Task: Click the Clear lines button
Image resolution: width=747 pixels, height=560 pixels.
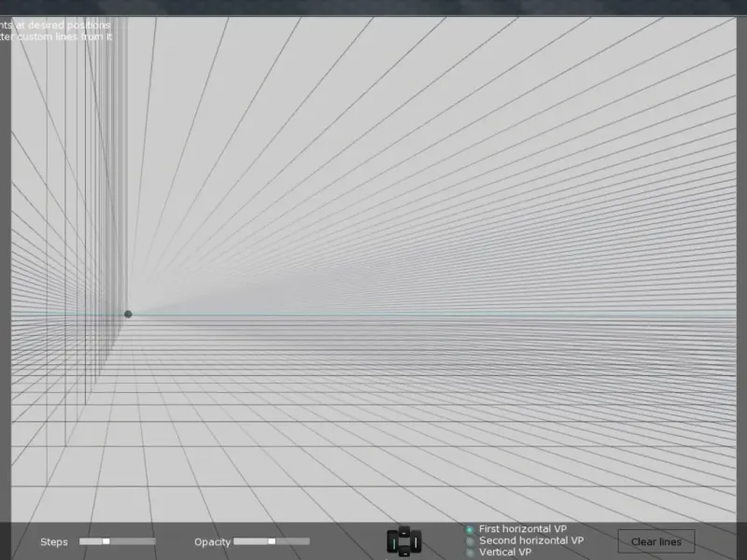Action: [x=656, y=541]
